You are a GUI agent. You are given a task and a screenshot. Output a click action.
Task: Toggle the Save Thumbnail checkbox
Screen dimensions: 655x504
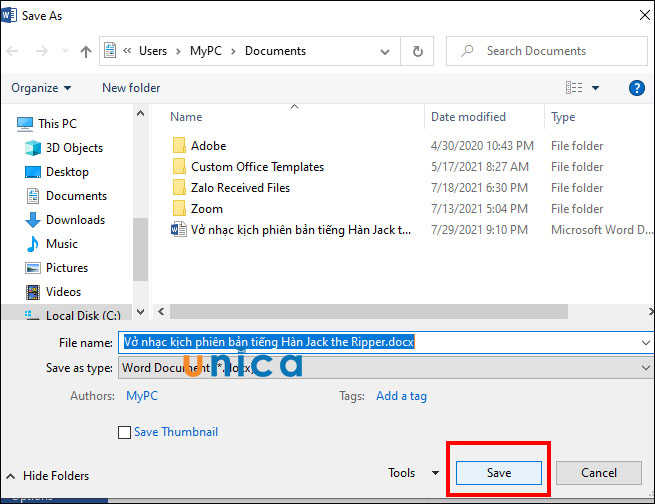point(124,432)
